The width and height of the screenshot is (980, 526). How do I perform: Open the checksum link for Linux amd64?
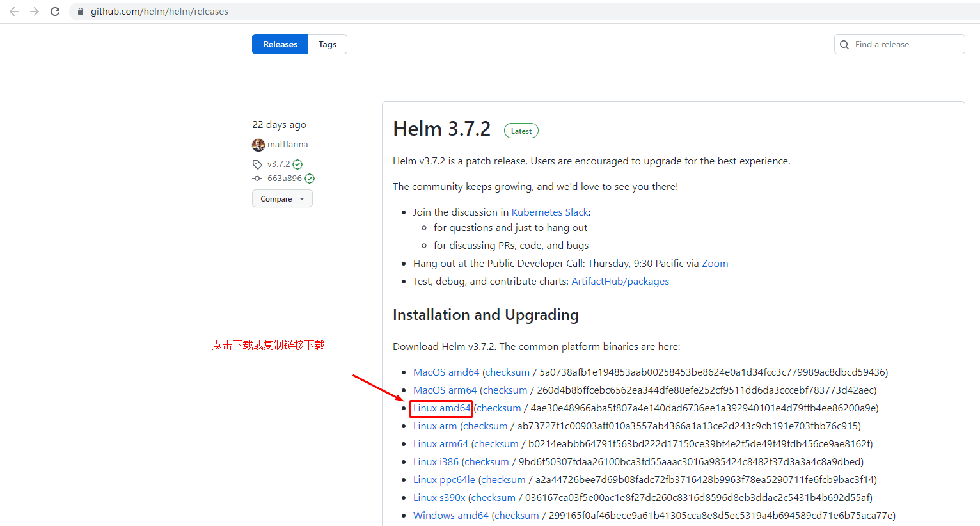tap(499, 408)
